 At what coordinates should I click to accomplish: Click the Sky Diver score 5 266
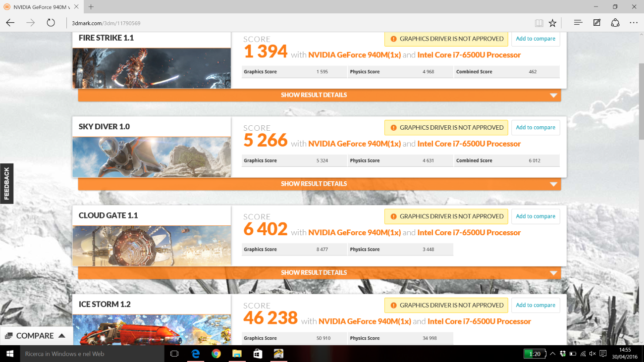(x=266, y=140)
